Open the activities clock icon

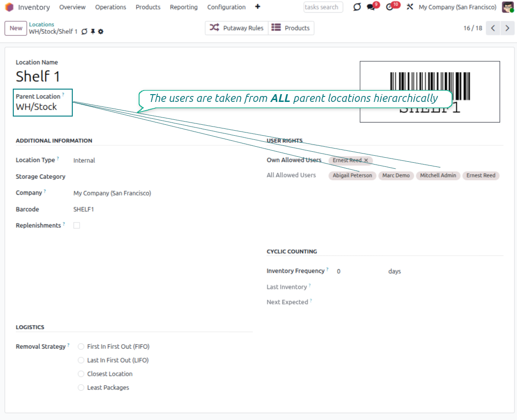tap(390, 7)
